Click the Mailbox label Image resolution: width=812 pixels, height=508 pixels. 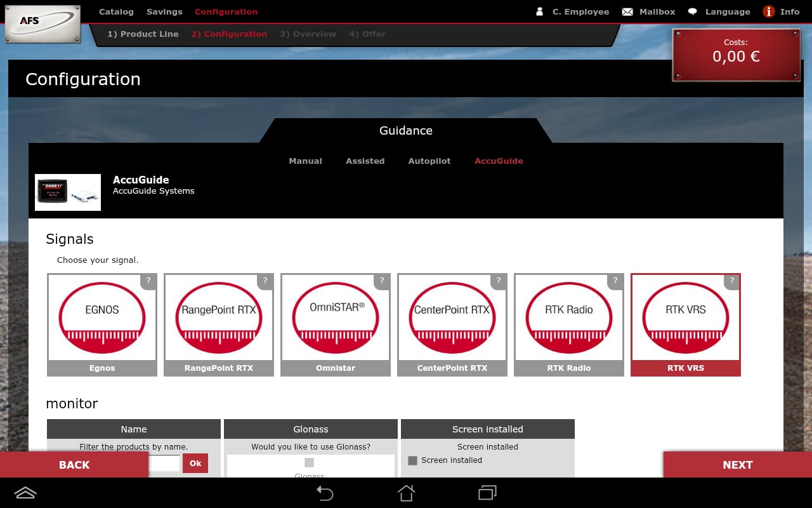pos(657,11)
